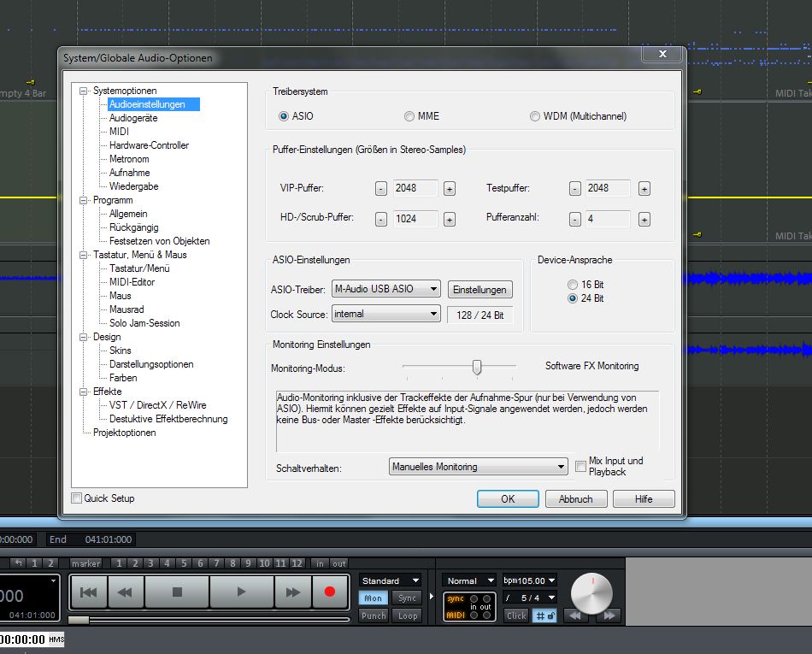Open the Normal playback mode dropdown
The width and height of the screenshot is (812, 654).
coord(468,580)
